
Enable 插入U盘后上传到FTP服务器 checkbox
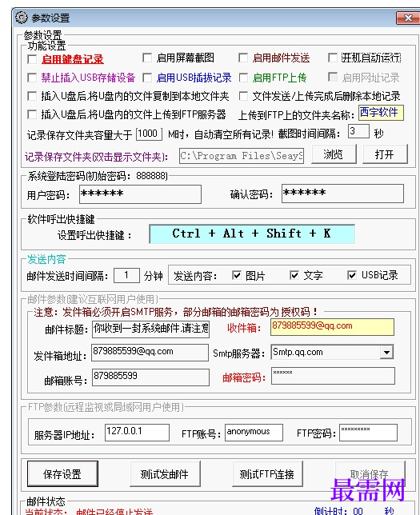pos(32,114)
